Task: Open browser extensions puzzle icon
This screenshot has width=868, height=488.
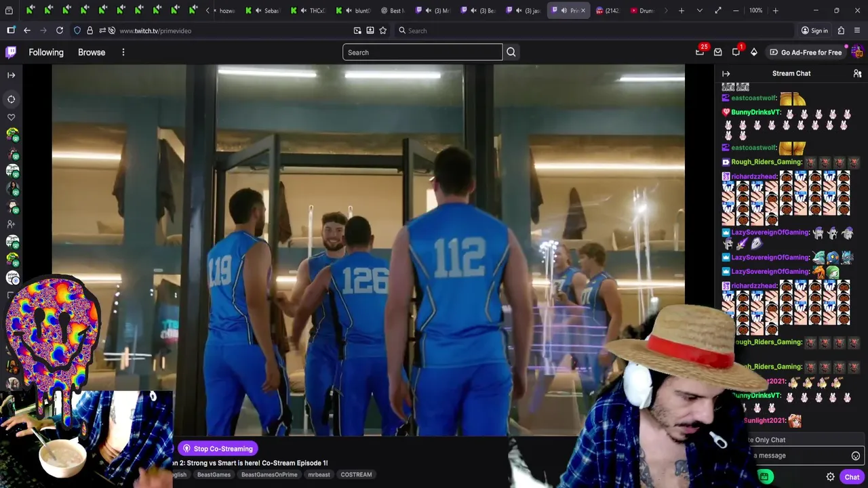Action: (x=841, y=30)
